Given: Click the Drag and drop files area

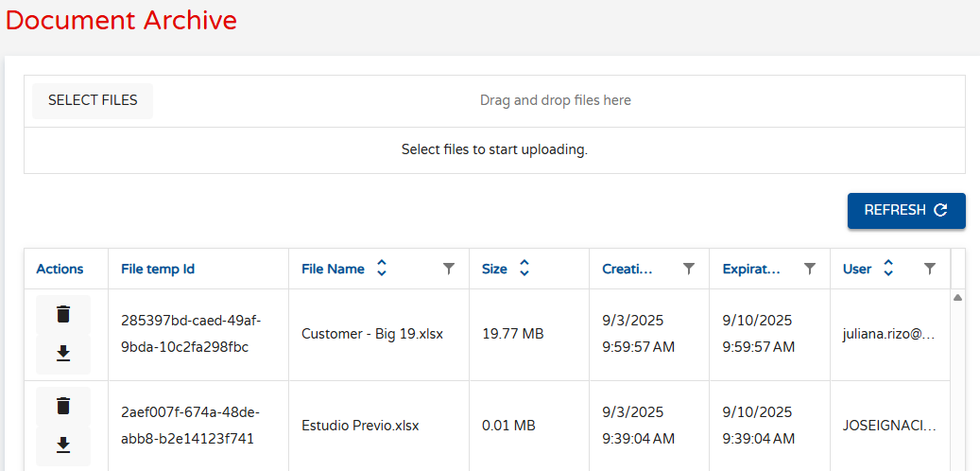Looking at the screenshot, I should (x=556, y=100).
